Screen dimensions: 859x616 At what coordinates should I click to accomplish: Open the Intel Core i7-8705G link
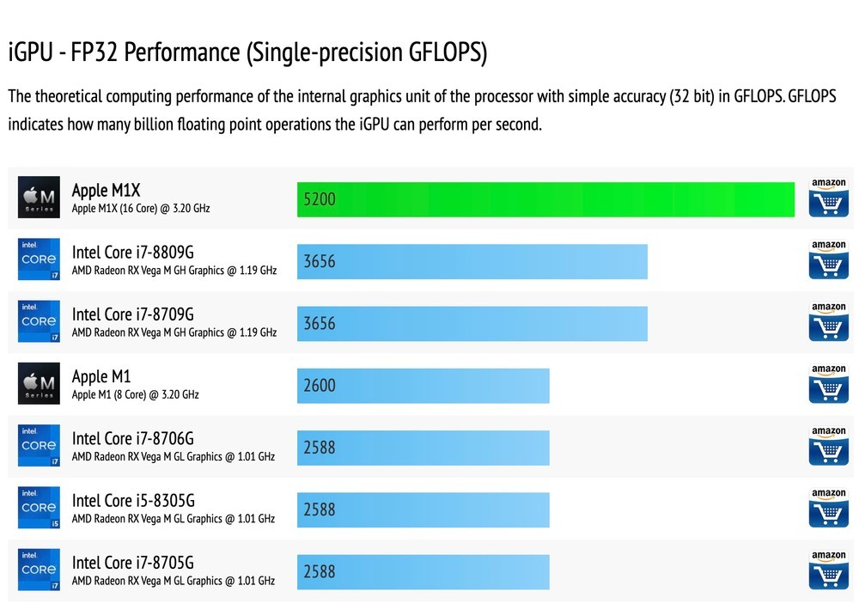point(132,563)
